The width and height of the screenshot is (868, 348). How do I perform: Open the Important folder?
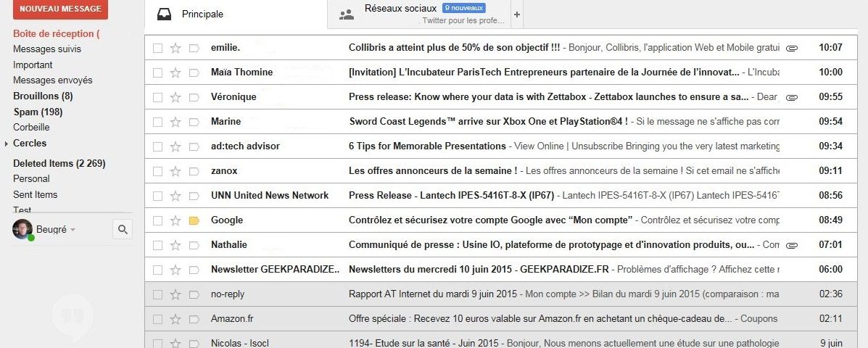[33, 65]
